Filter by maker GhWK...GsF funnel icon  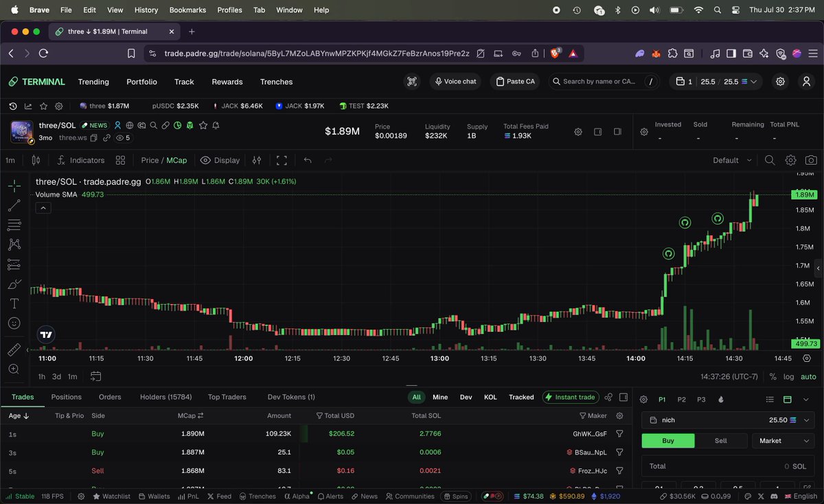(x=619, y=434)
